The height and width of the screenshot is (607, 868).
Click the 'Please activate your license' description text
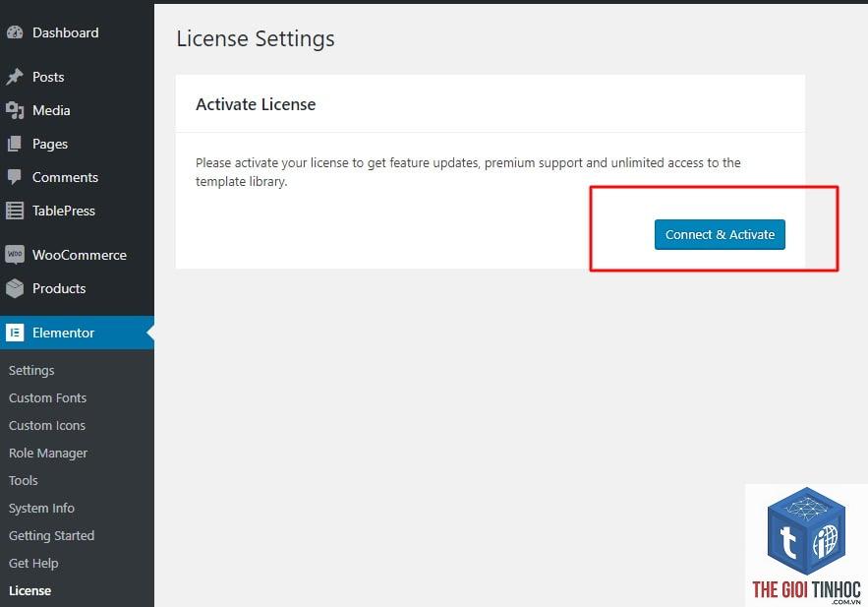click(468, 172)
